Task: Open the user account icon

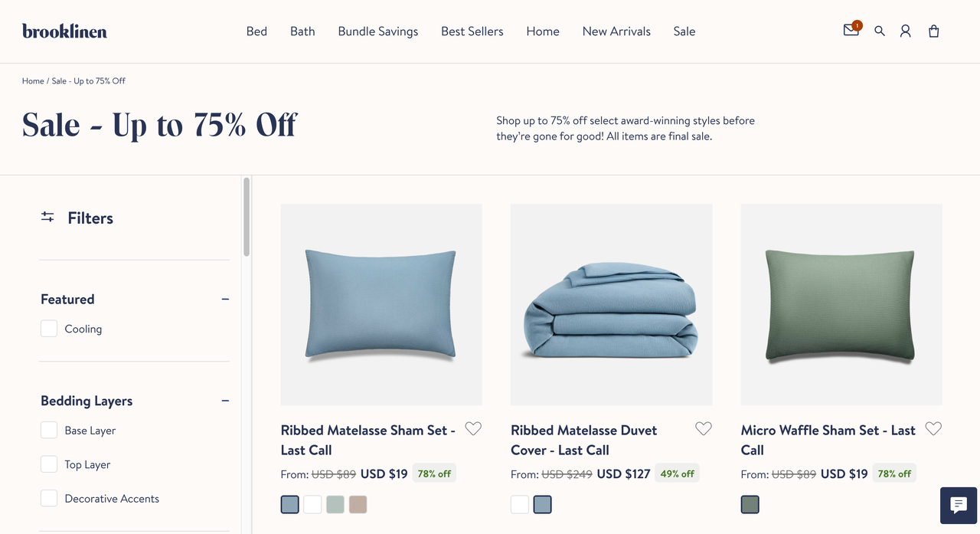Action: [x=905, y=31]
